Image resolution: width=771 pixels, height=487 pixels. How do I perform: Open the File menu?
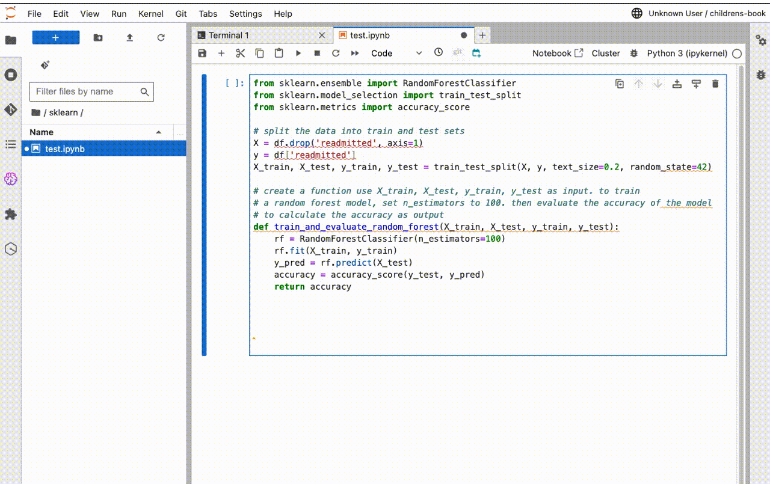(x=34, y=14)
